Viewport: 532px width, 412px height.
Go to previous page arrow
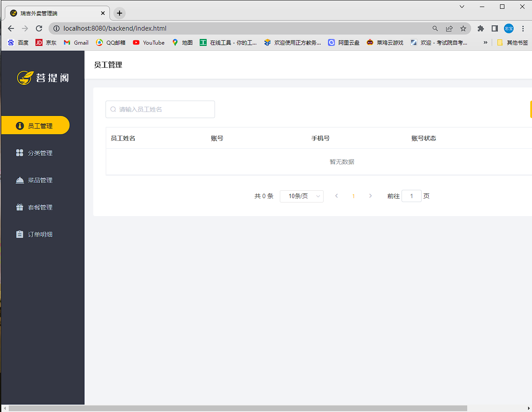coord(336,196)
